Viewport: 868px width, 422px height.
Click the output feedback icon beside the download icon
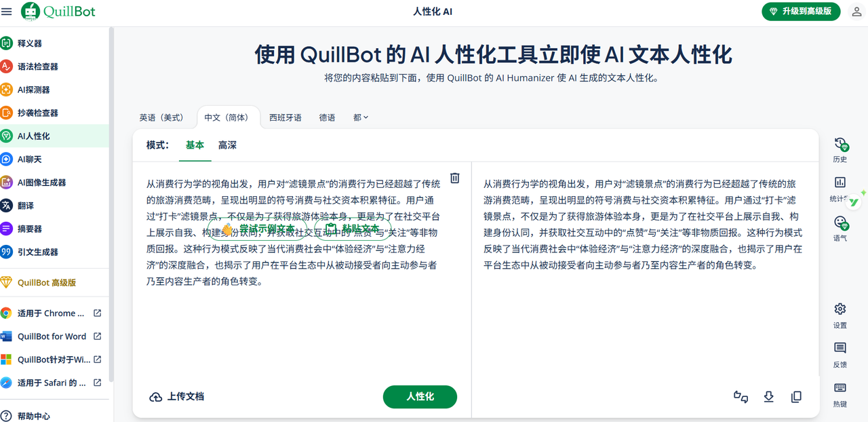[x=741, y=397]
